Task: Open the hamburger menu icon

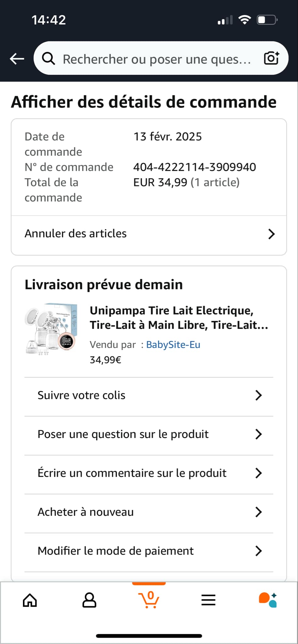Action: click(208, 600)
